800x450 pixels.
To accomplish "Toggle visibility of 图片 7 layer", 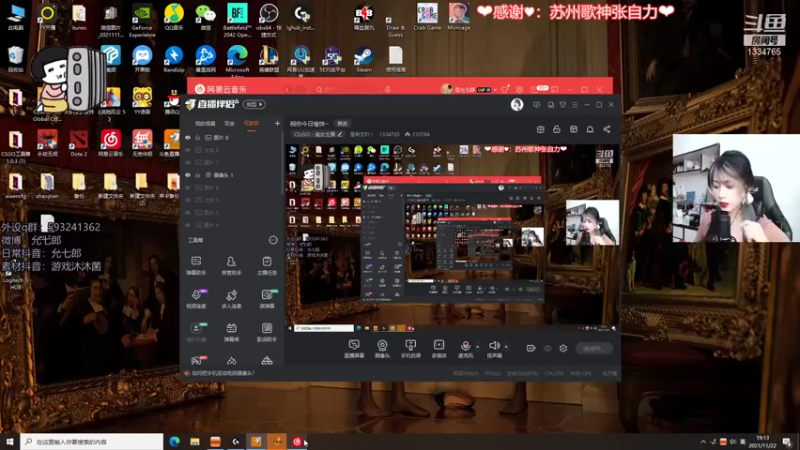I will [188, 162].
